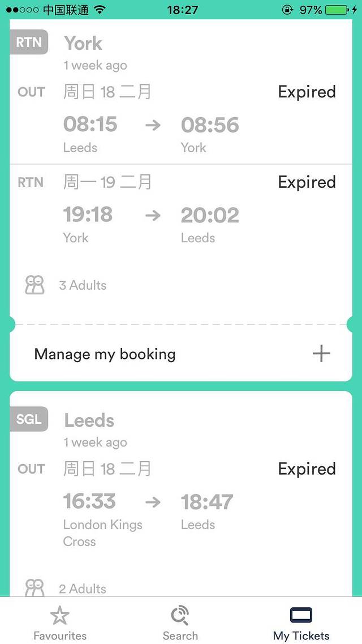Expand Manage my booking with plus icon
Screen dimensions: 362x644
pyautogui.click(x=321, y=354)
